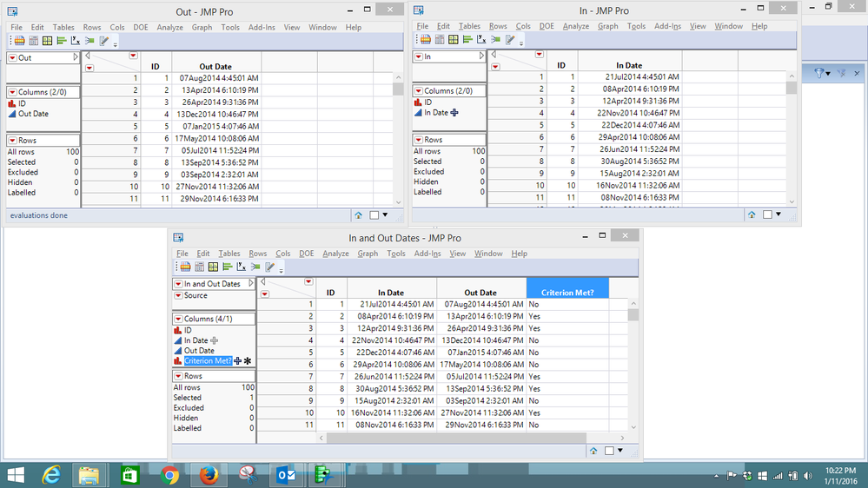868x488 pixels.
Task: Click the green grid icon in Out window toolbar
Action: tap(47, 41)
